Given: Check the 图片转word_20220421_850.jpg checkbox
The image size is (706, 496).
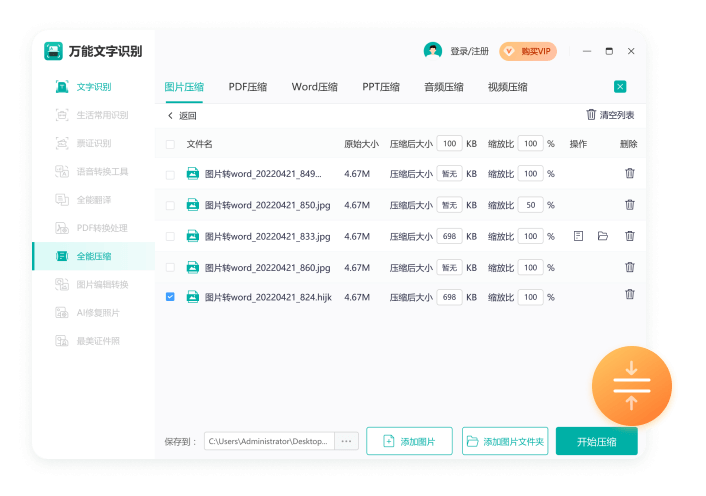Looking at the screenshot, I should tap(170, 205).
